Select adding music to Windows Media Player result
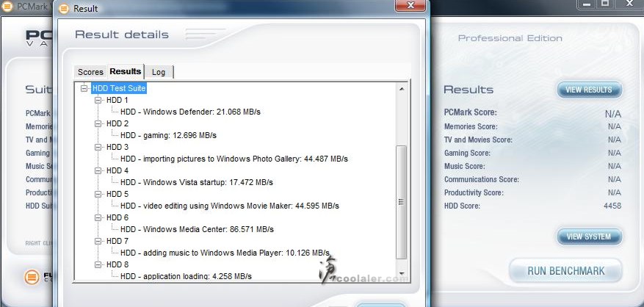This screenshot has height=307, width=644. point(225,253)
